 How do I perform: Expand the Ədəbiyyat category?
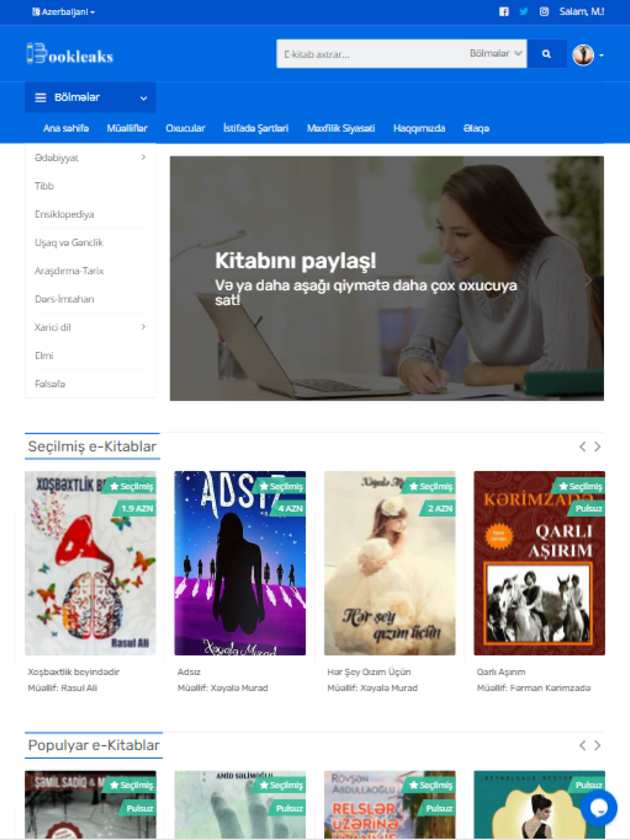(90, 157)
